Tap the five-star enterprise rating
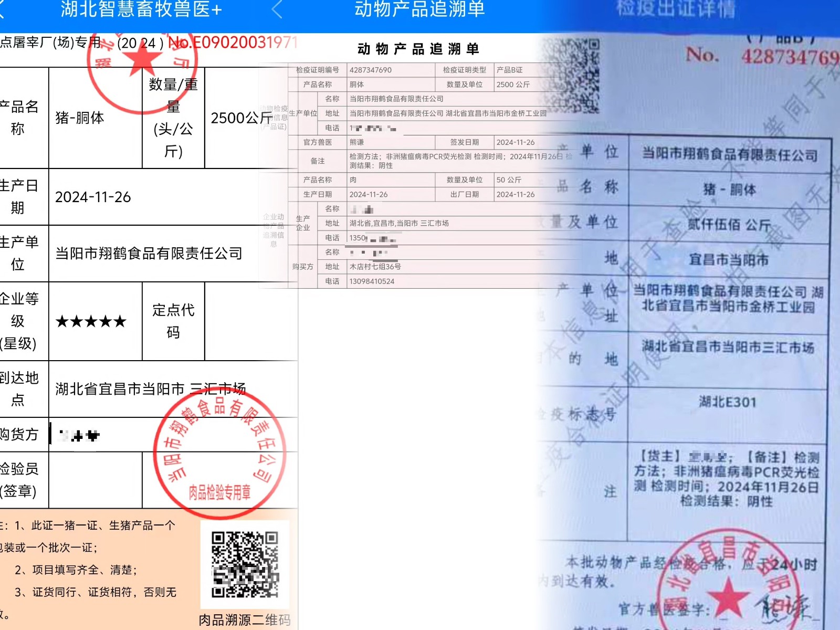 coord(91,321)
